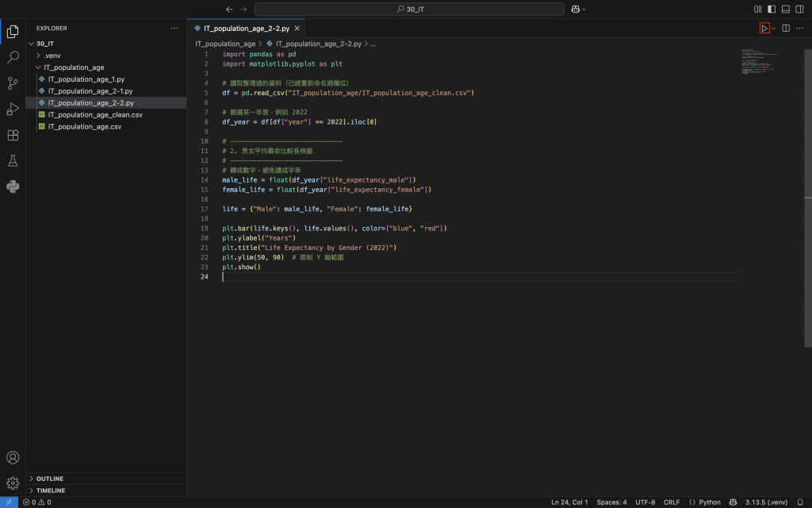Change the CRLF line ending setting
Screen dimensions: 812x508
click(x=672, y=502)
